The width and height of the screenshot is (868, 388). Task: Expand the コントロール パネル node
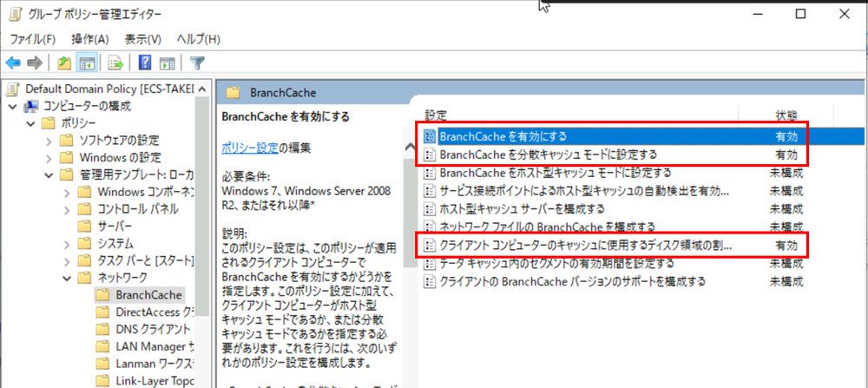[67, 209]
